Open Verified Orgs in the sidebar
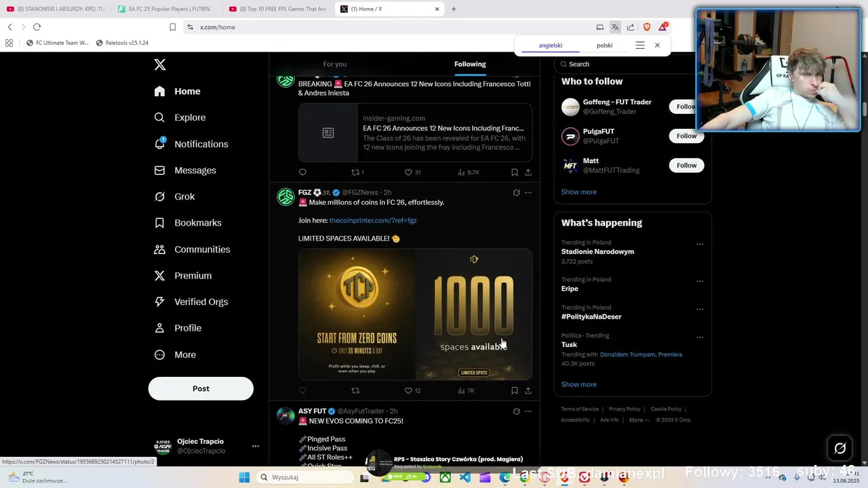This screenshot has height=488, width=868. [x=191, y=302]
